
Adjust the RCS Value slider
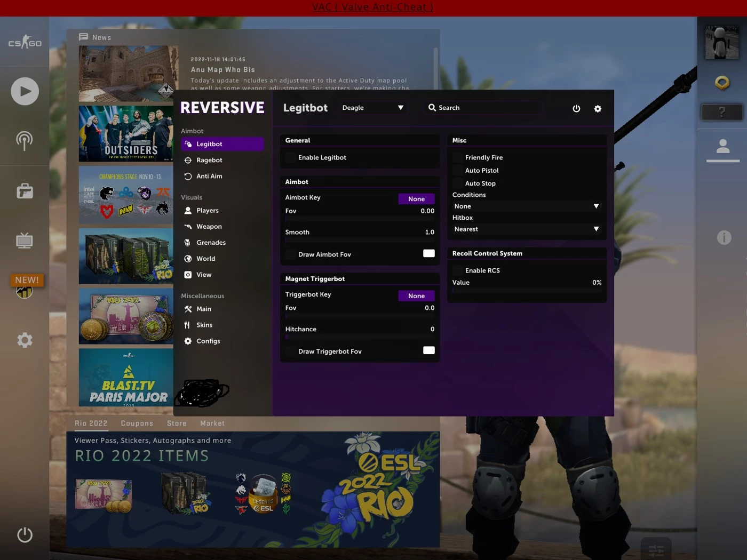pyautogui.click(x=527, y=291)
